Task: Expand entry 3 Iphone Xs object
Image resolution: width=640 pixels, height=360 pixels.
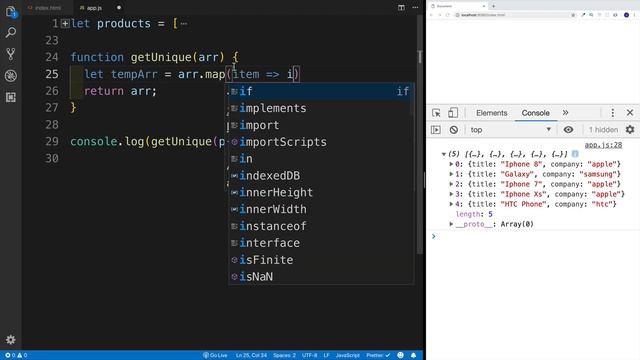Action: 451,194
